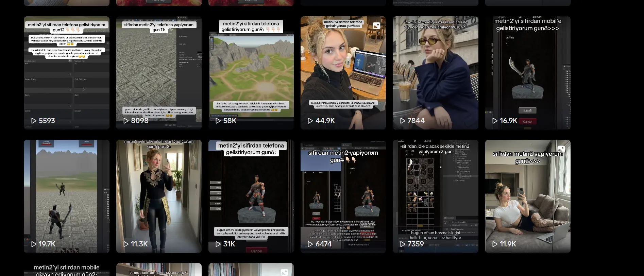
Task: Open the 'metin2 oynadigin icin insanlarin' video
Action: (435, 73)
